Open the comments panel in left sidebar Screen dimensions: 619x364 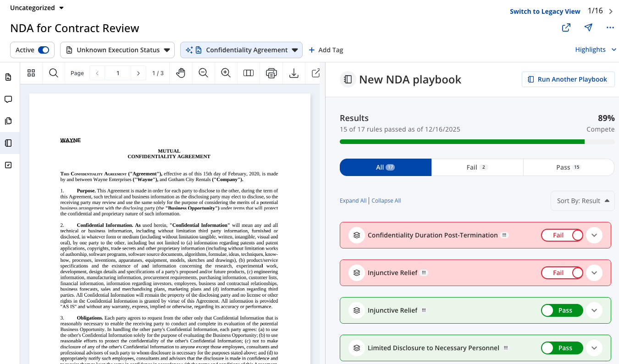[7, 99]
